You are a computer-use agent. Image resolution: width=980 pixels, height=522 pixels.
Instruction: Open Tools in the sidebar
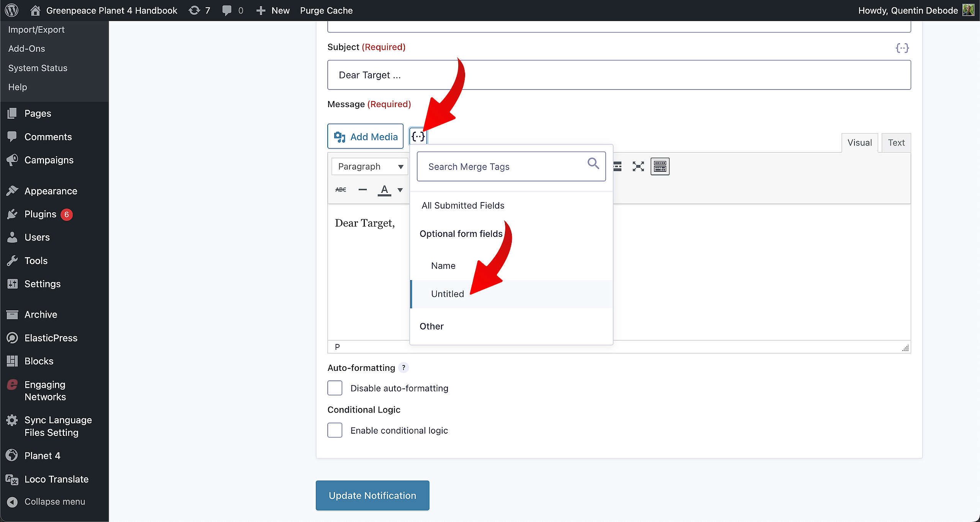pos(36,261)
